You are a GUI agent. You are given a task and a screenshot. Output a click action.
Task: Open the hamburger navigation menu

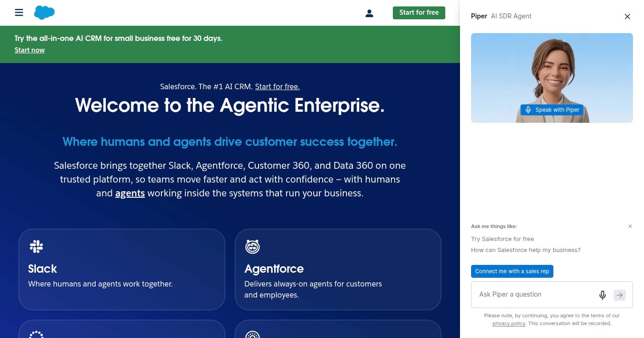pos(19,12)
